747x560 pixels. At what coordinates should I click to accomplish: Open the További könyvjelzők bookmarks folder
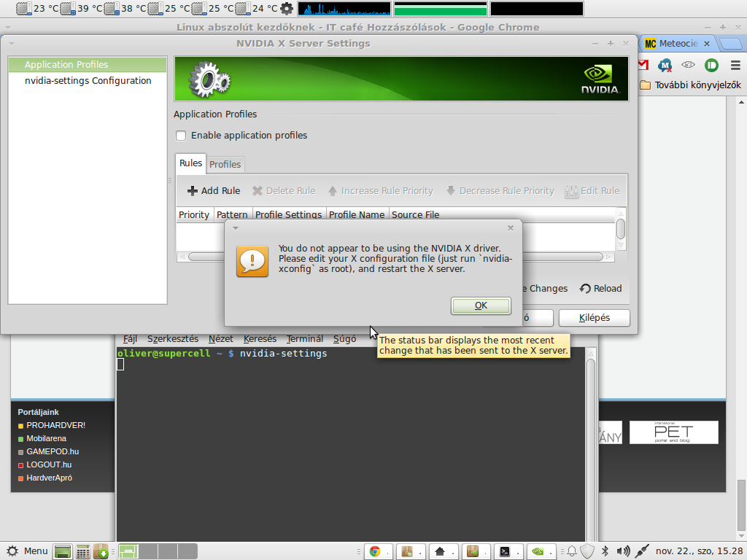coord(691,85)
